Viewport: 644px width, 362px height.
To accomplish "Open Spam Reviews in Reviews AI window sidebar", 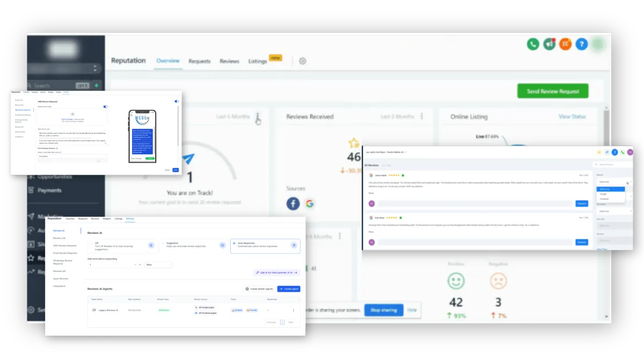I will coord(61,279).
